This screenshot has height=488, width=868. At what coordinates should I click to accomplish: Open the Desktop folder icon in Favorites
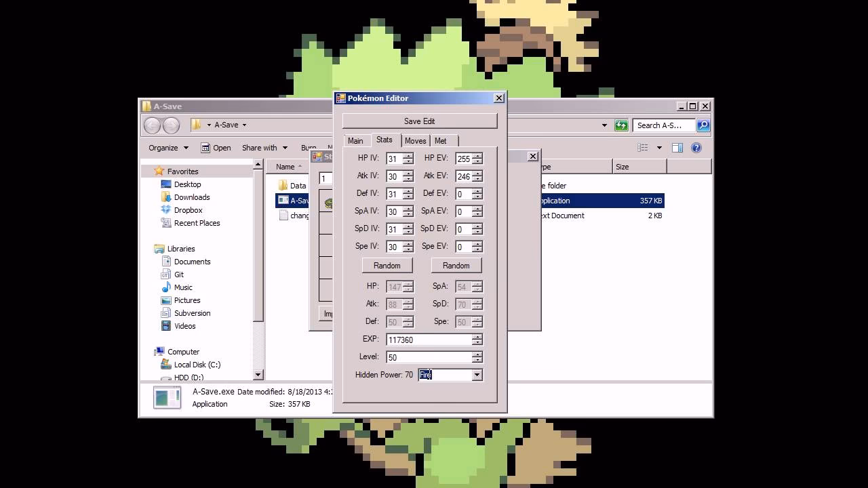(x=166, y=184)
